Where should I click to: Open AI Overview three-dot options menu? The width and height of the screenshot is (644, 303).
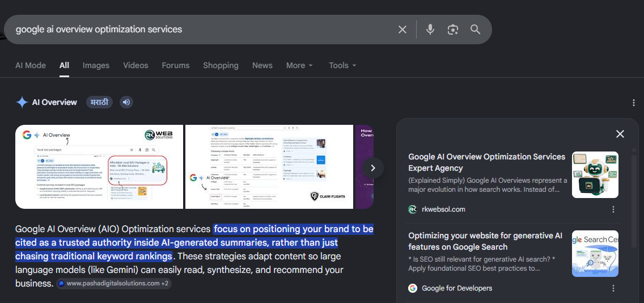pos(633,102)
